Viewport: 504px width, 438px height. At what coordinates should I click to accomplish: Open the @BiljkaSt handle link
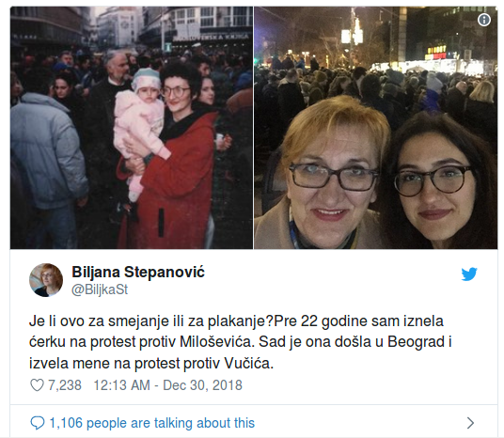tap(100, 289)
